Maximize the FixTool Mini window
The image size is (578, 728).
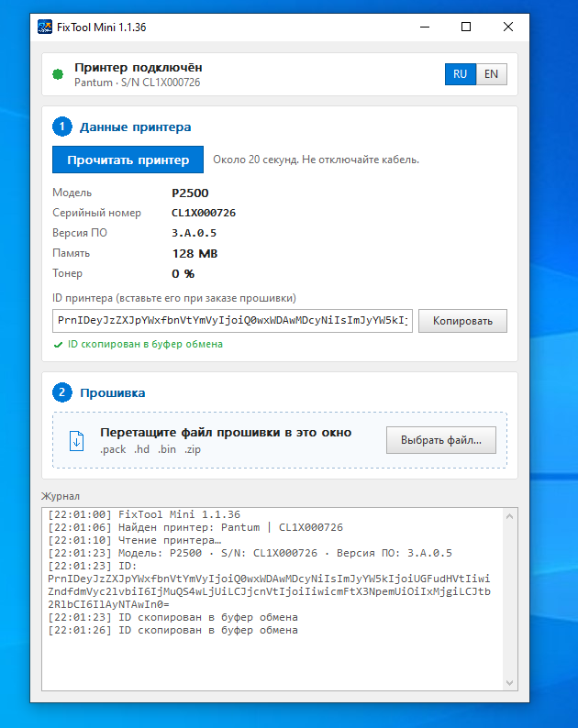click(x=466, y=27)
